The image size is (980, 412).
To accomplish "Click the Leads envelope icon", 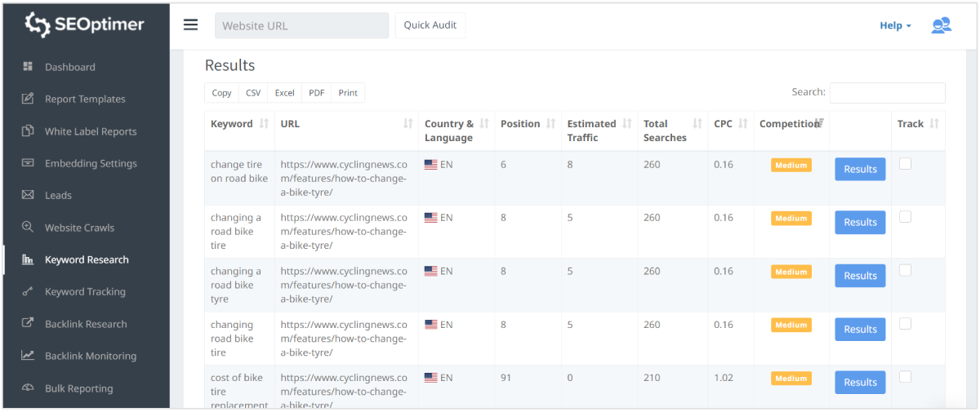I will click(28, 195).
